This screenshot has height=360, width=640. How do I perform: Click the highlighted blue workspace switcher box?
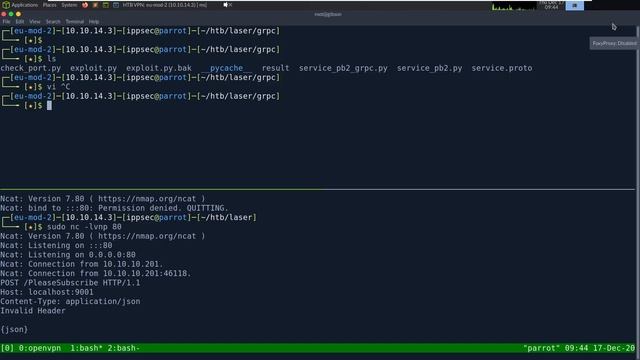point(574,5)
